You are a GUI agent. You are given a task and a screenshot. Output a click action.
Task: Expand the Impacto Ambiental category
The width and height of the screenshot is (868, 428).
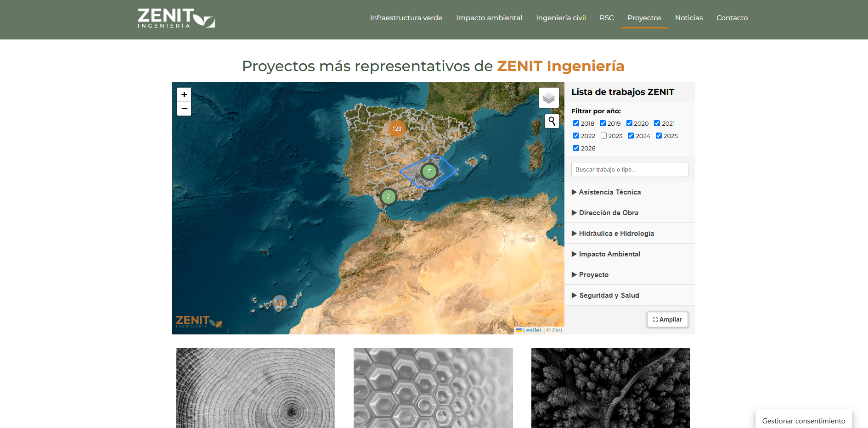[x=630, y=254]
